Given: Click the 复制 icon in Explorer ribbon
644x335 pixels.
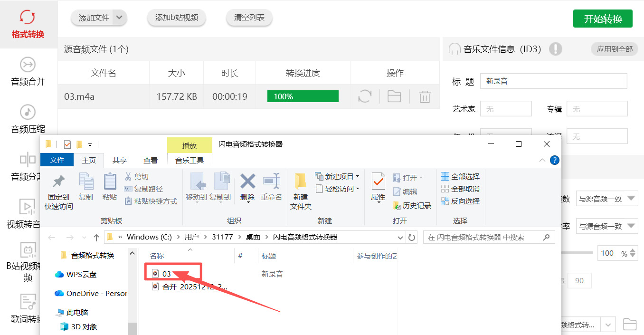Looking at the screenshot, I should (x=86, y=187).
